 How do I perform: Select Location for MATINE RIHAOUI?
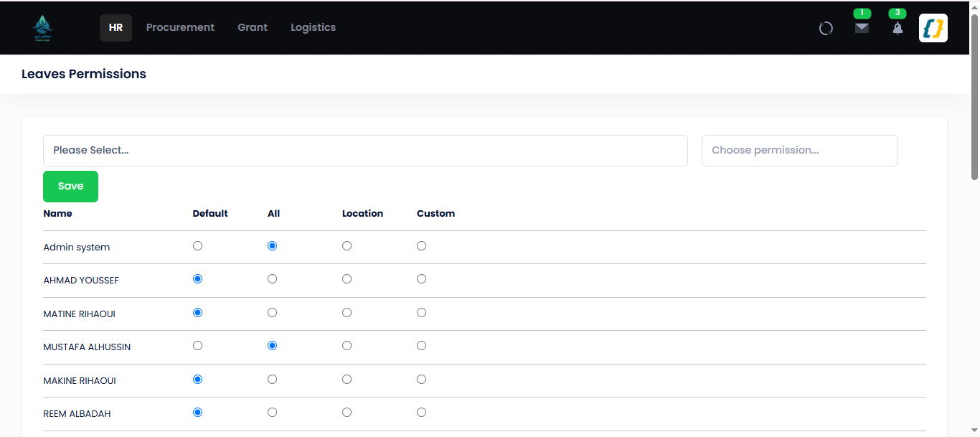pyautogui.click(x=347, y=313)
